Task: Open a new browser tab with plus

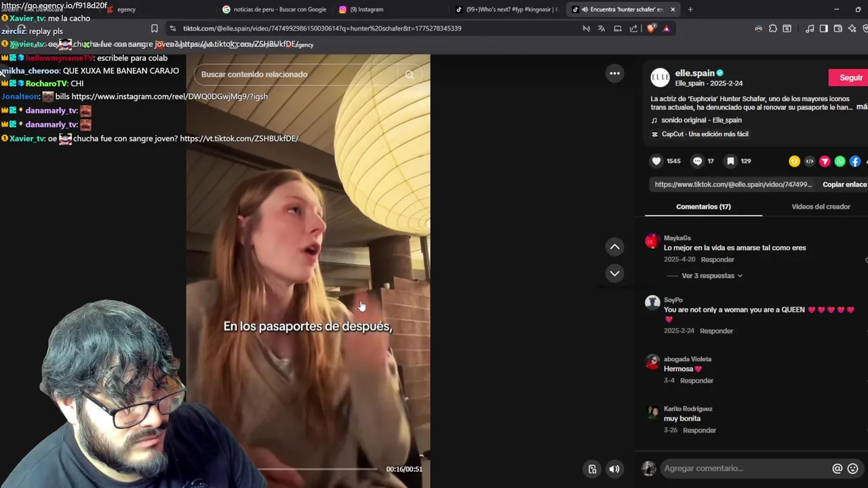Action: 690,9
